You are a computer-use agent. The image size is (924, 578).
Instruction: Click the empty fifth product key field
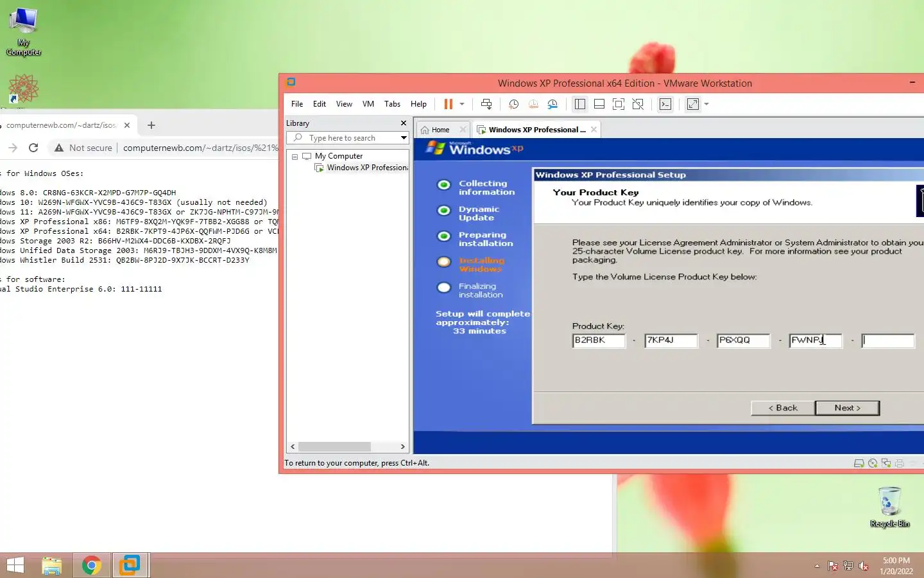(x=888, y=340)
